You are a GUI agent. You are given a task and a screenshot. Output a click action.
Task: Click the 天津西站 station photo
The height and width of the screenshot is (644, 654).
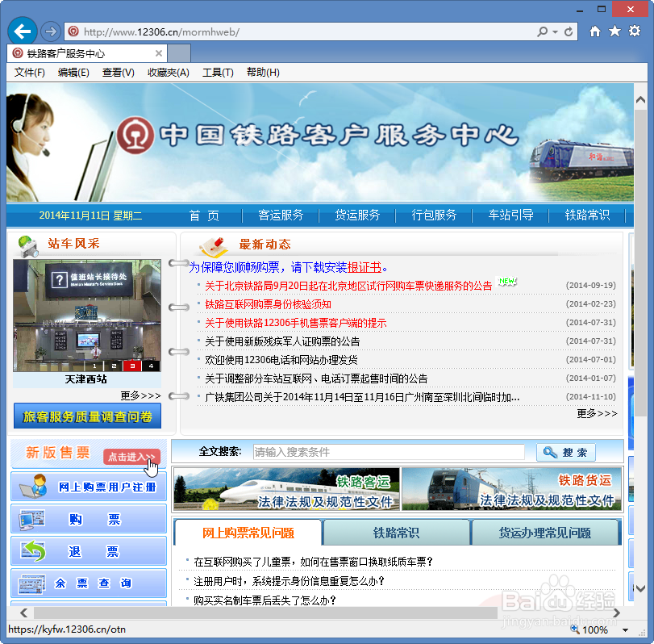[x=87, y=315]
